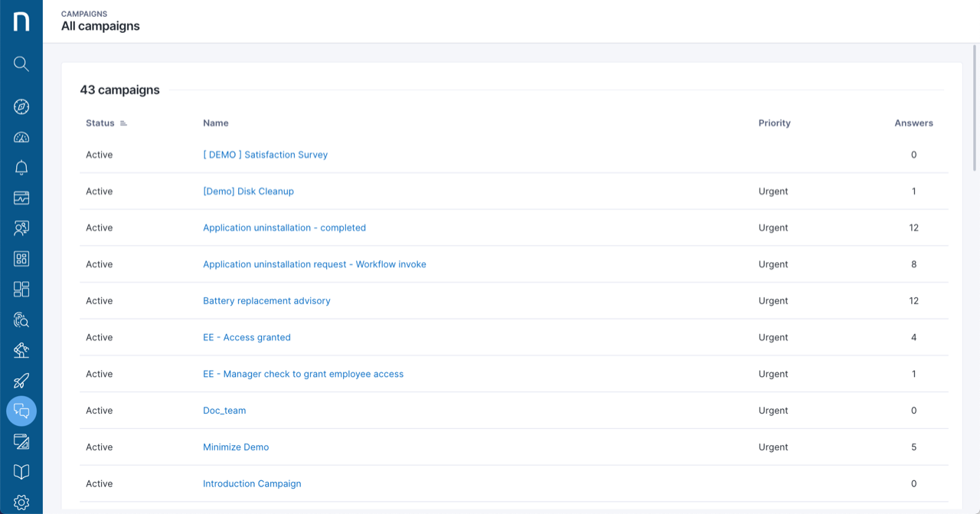Open the gauge dashboard icon
Viewport: 980px width, 514px height.
[21, 136]
